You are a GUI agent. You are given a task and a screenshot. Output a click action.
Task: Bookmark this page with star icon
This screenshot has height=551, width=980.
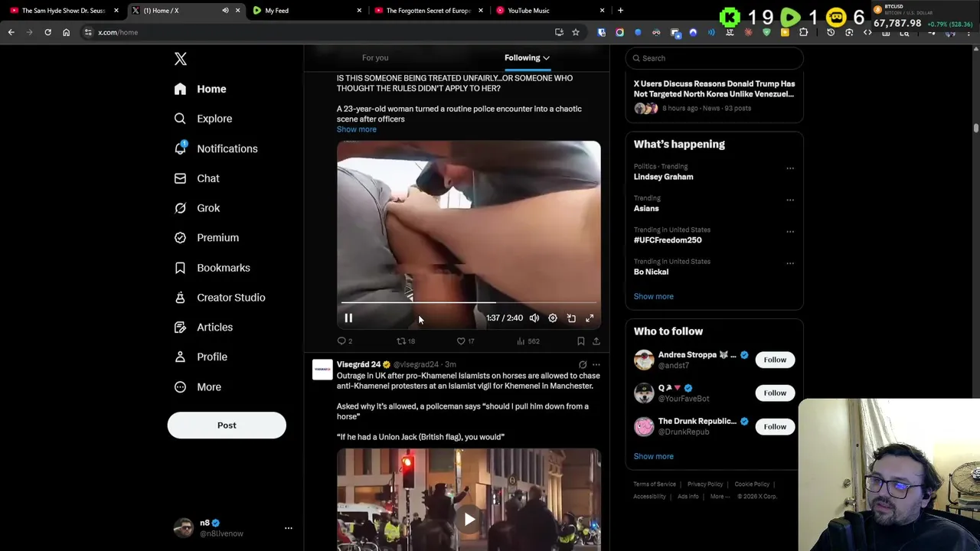point(576,32)
